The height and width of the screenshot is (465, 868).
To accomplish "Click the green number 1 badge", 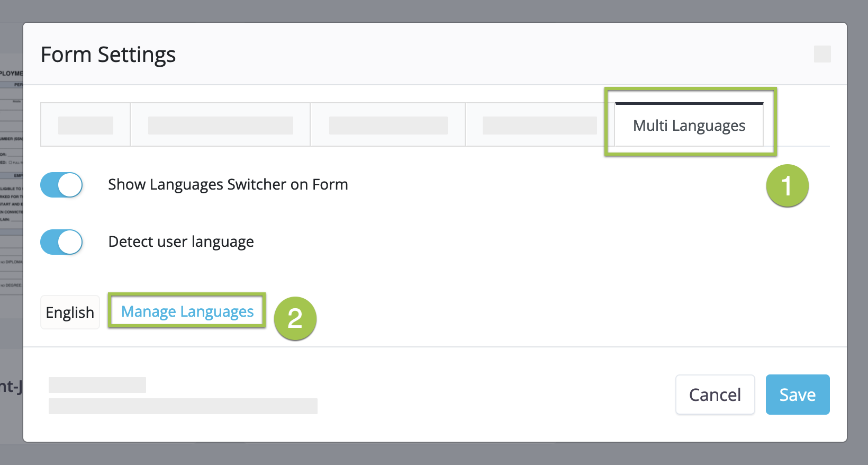I will coord(787,186).
